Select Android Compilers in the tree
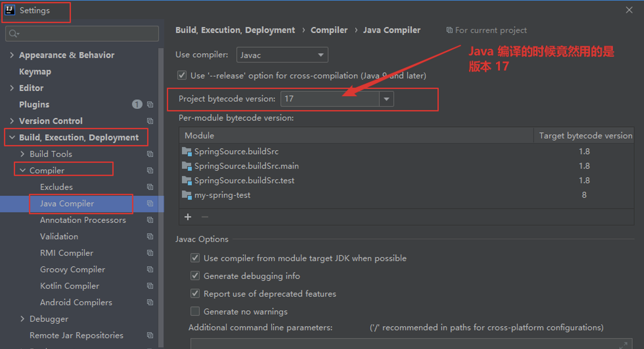Viewport: 644px width, 349px height. click(x=76, y=302)
